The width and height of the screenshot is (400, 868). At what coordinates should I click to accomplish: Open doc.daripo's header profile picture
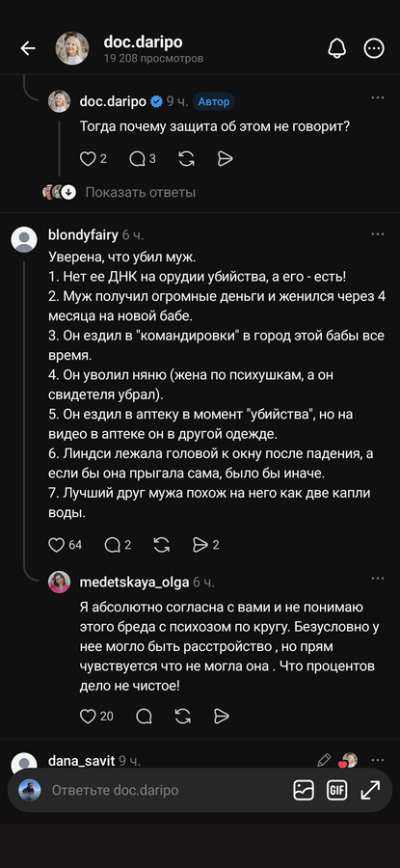pos(72,49)
